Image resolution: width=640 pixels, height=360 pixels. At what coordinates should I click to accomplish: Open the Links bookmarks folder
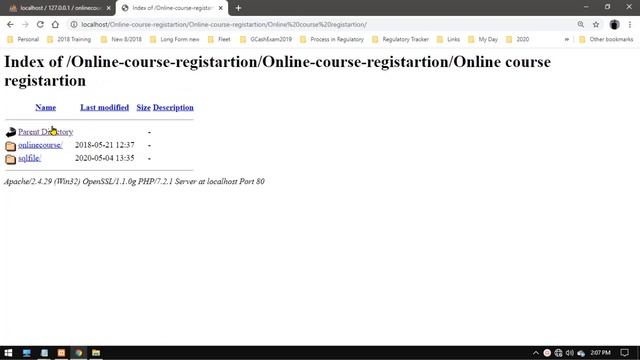point(448,39)
